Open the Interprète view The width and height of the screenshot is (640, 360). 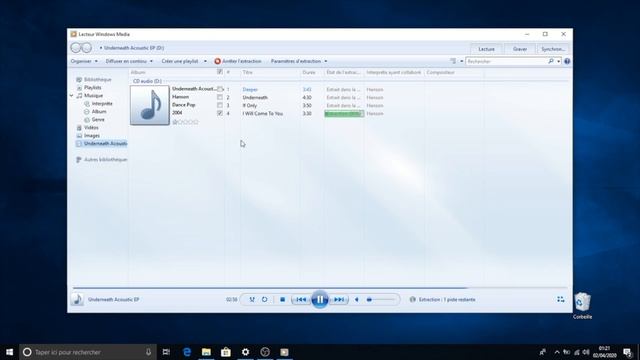click(x=102, y=104)
